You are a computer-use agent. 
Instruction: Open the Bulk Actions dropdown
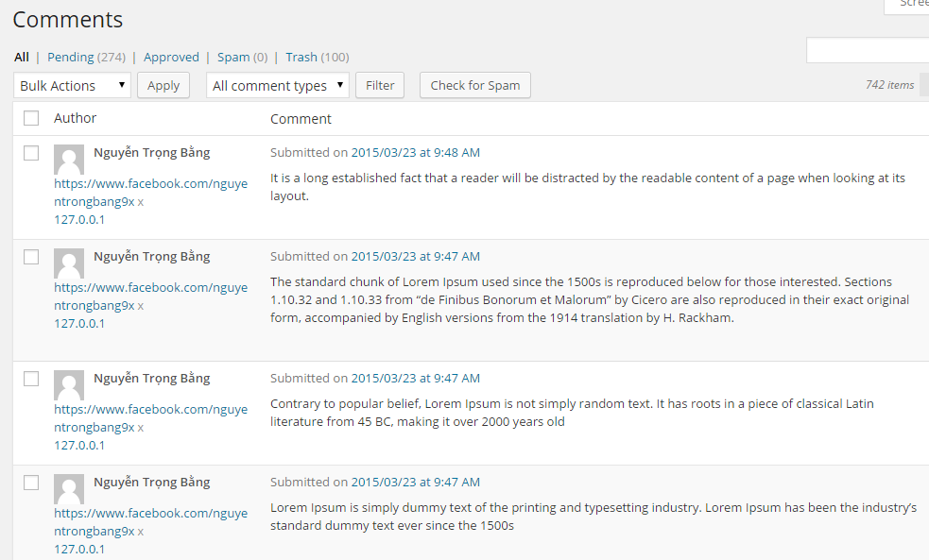click(72, 85)
